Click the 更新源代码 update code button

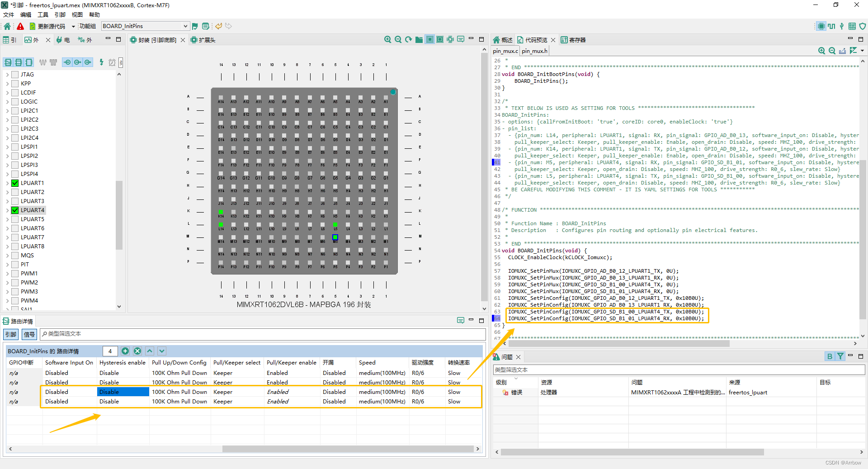click(x=47, y=26)
